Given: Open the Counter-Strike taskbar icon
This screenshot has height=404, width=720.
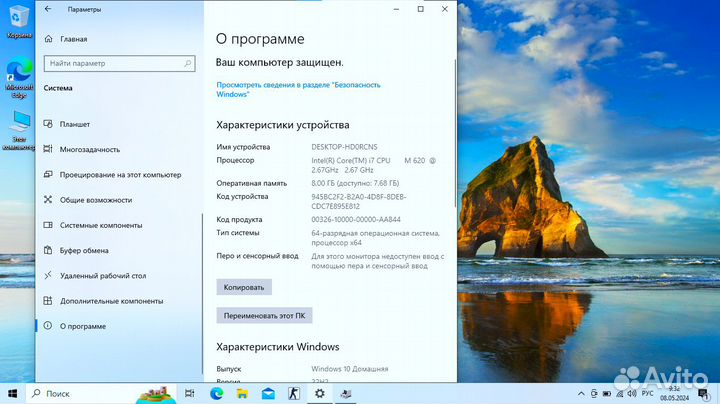Looking at the screenshot, I should pos(294,393).
